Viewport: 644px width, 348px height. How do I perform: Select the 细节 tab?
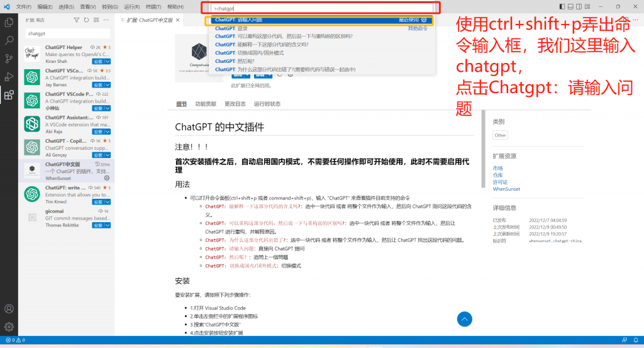[x=182, y=104]
